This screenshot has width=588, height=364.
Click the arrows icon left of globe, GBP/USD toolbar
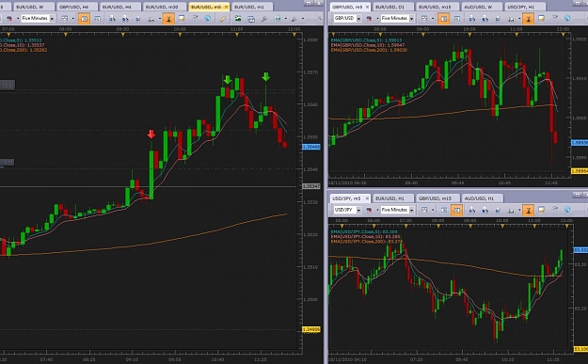tap(555, 19)
